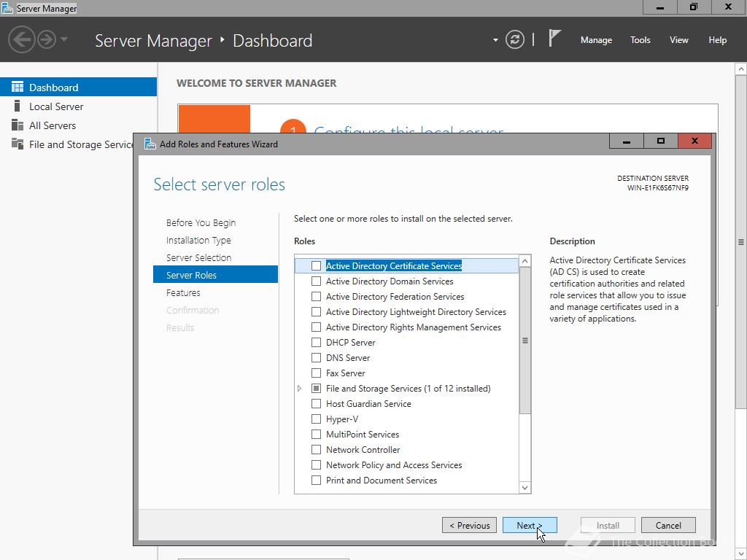Open the Manage menu
This screenshot has height=560, width=747.
point(596,40)
